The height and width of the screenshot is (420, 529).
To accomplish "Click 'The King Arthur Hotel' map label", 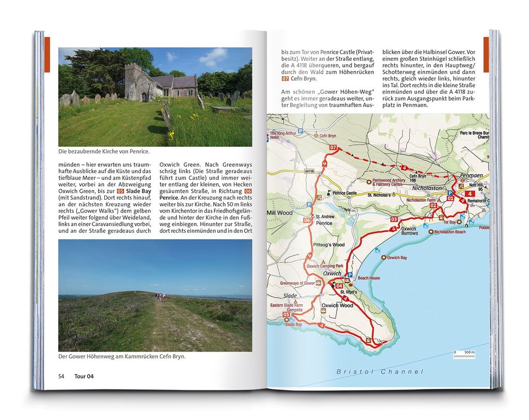I will 283,135.
